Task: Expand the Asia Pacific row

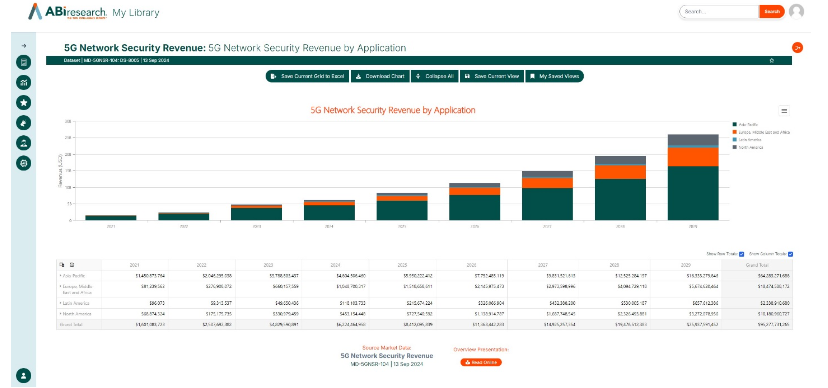Action: 60,276
